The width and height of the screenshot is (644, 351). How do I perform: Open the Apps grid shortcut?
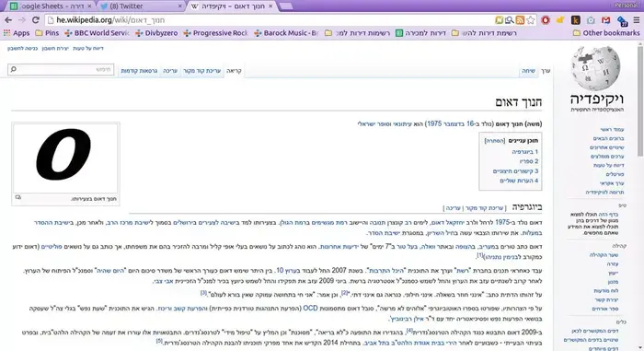17,33
